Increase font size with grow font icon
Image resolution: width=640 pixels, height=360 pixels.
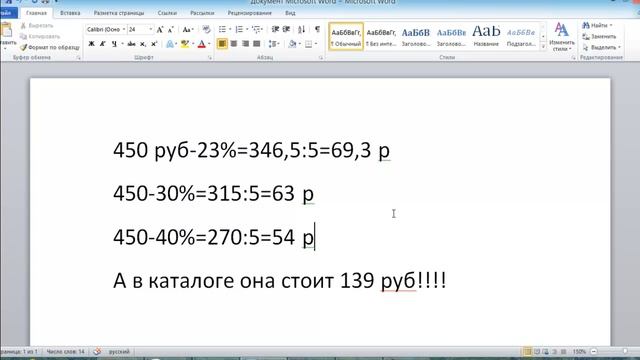point(160,29)
